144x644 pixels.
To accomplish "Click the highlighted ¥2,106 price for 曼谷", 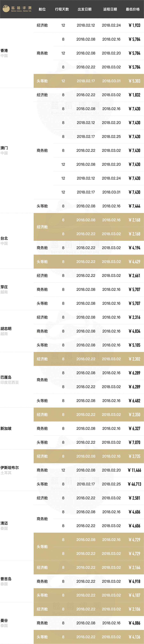I will (x=134, y=609).
